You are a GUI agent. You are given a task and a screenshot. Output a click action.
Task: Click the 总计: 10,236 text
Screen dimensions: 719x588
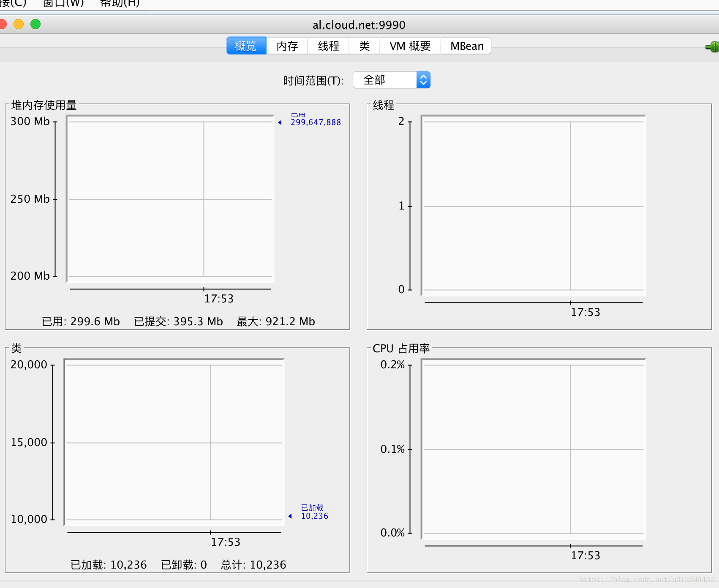[253, 565]
